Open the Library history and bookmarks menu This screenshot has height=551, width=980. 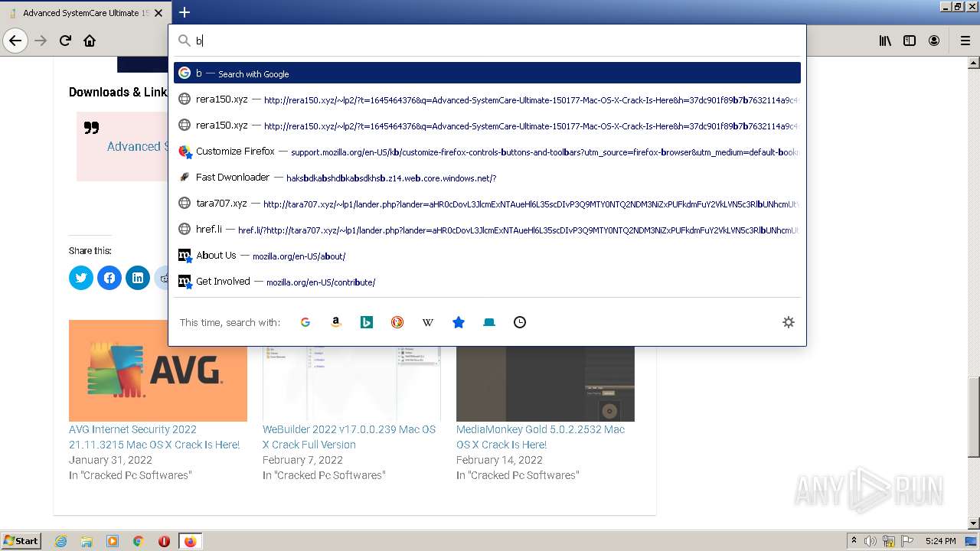[885, 41]
